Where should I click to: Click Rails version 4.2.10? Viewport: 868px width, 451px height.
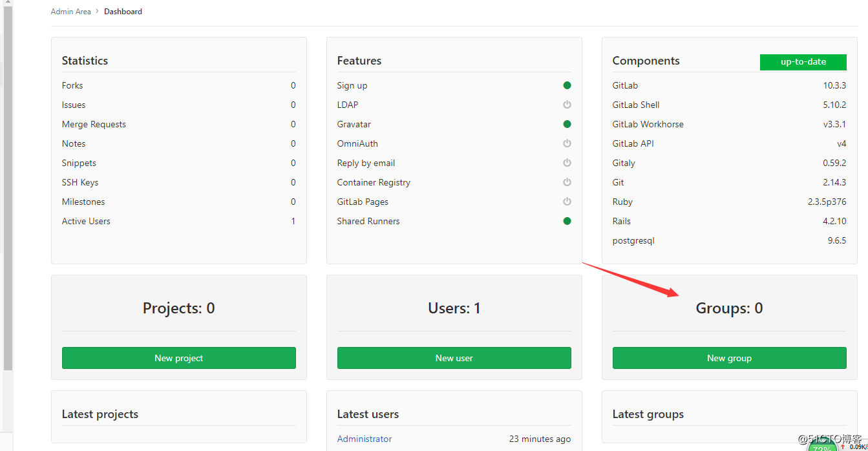point(834,221)
